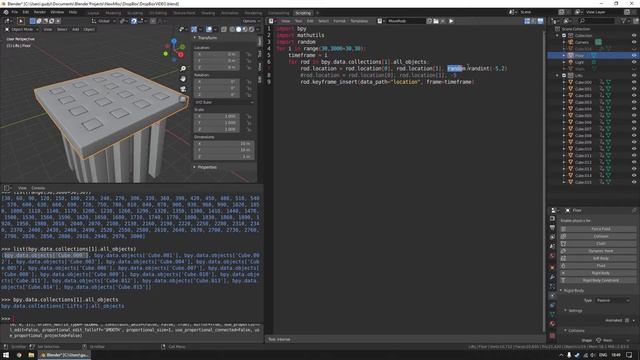Open the Texture properties tab icon
This screenshot has height=360, width=640.
tap(552, 336)
